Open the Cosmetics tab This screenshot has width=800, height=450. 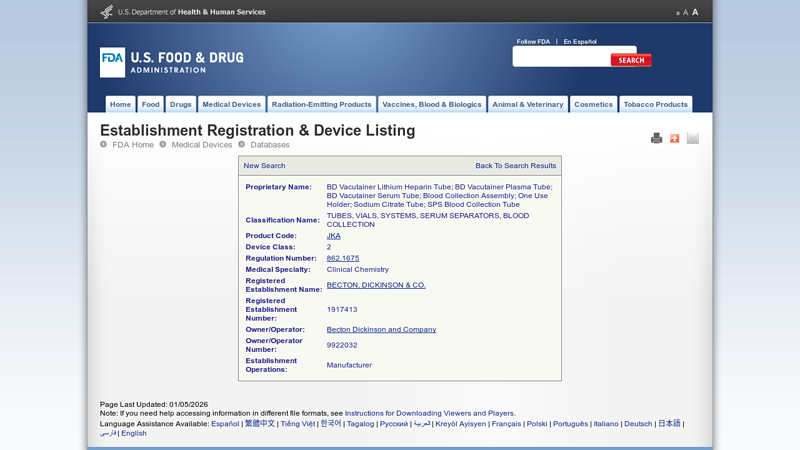[x=593, y=104]
